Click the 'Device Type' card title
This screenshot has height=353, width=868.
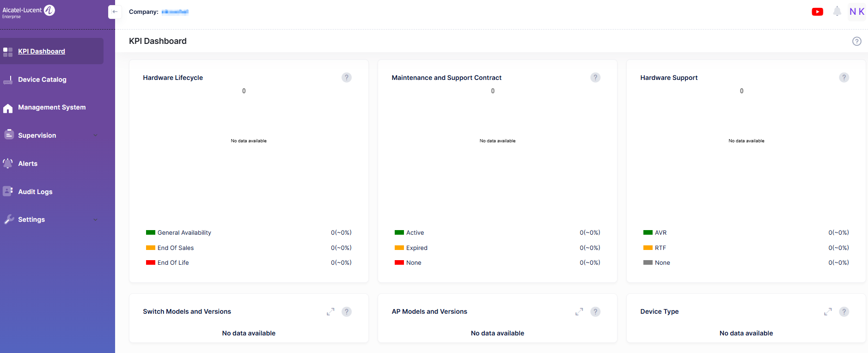click(x=660, y=311)
